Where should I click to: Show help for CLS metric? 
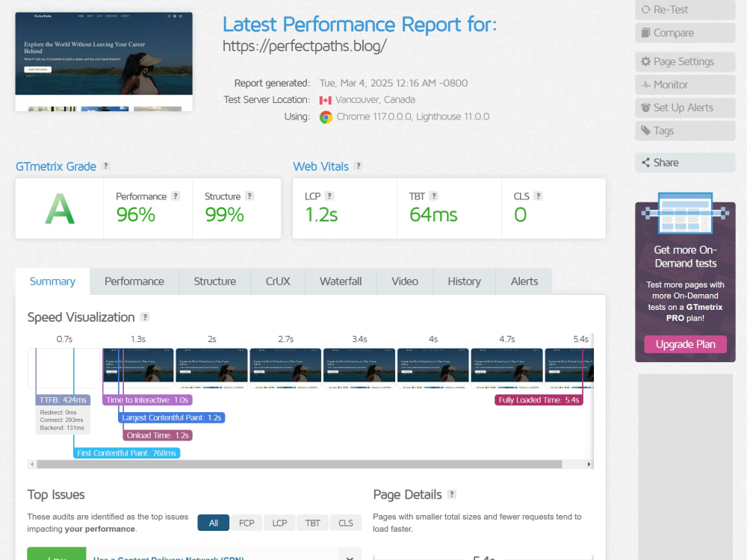[538, 196]
